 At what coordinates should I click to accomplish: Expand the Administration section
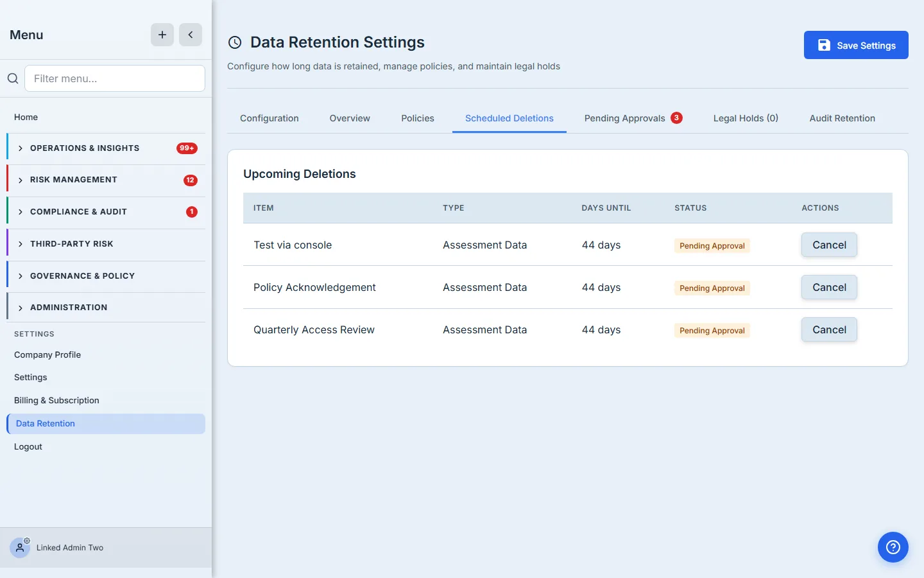pyautogui.click(x=107, y=308)
